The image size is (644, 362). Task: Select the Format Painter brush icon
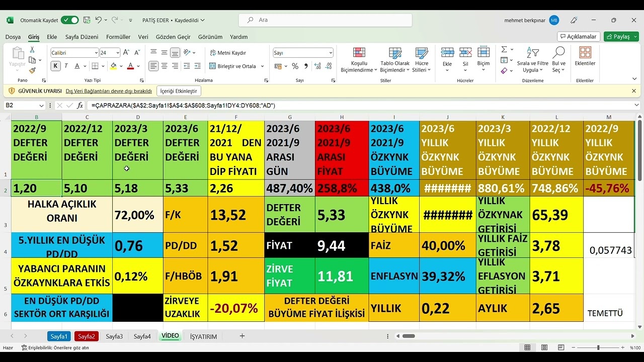(32, 70)
